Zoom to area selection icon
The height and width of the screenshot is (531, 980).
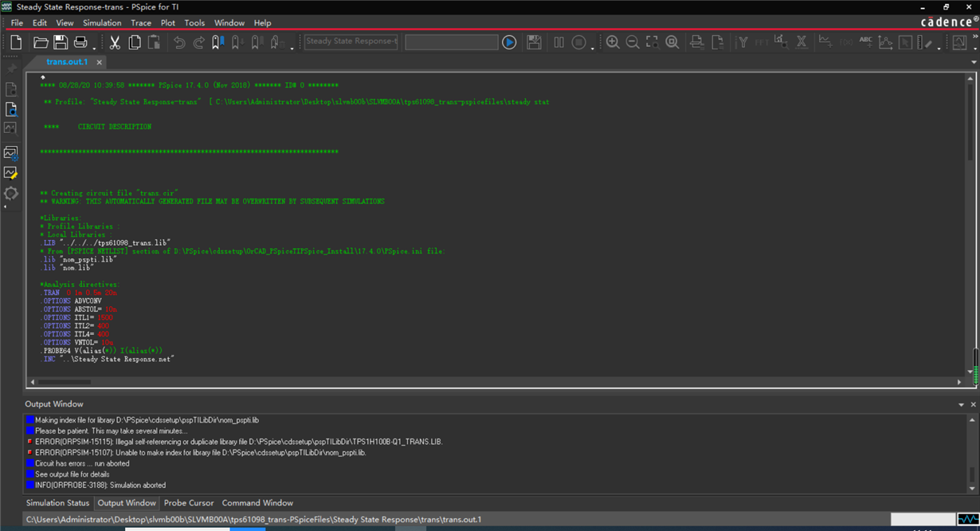tap(653, 42)
